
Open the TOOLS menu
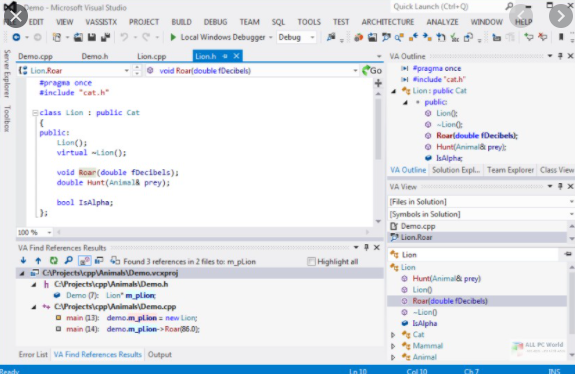309,22
